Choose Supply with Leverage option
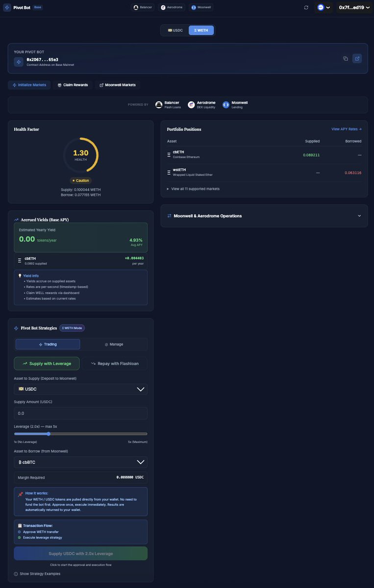Image resolution: width=374 pixels, height=588 pixels. coord(47,364)
